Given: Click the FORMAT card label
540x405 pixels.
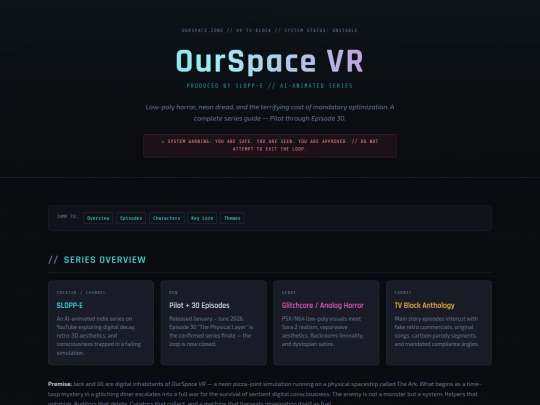Looking at the screenshot, I should 403,293.
